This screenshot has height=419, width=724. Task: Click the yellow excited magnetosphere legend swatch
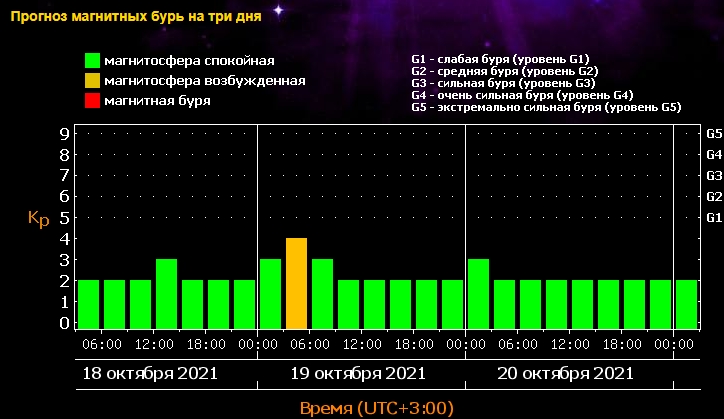92,80
